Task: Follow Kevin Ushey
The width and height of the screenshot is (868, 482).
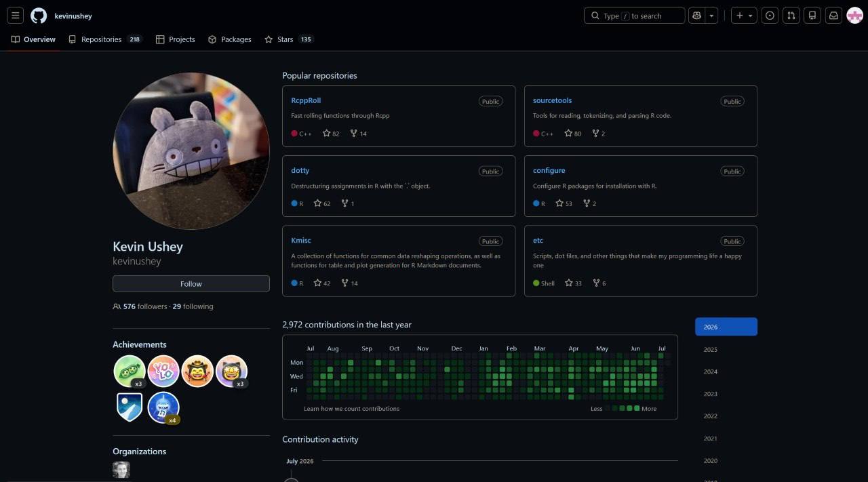Action: click(191, 283)
